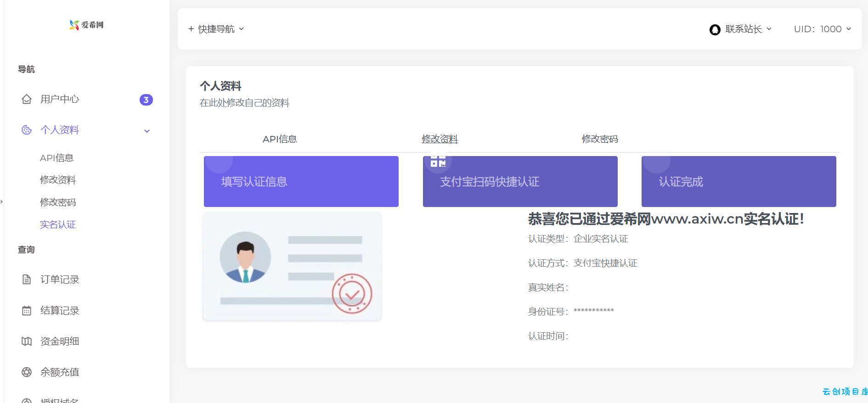
Task: Click the 订单记录 document icon
Action: pos(27,280)
